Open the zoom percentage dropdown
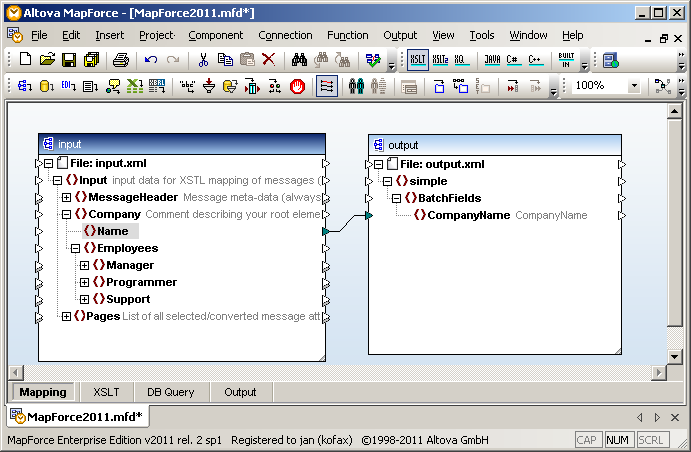This screenshot has height=452, width=691. coord(634,86)
